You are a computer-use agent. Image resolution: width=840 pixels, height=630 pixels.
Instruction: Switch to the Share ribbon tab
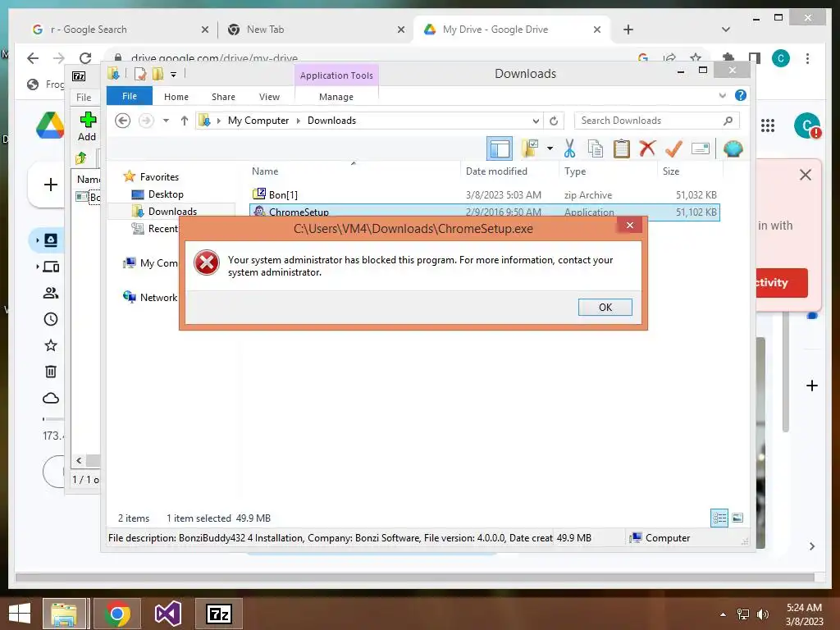[223, 97]
